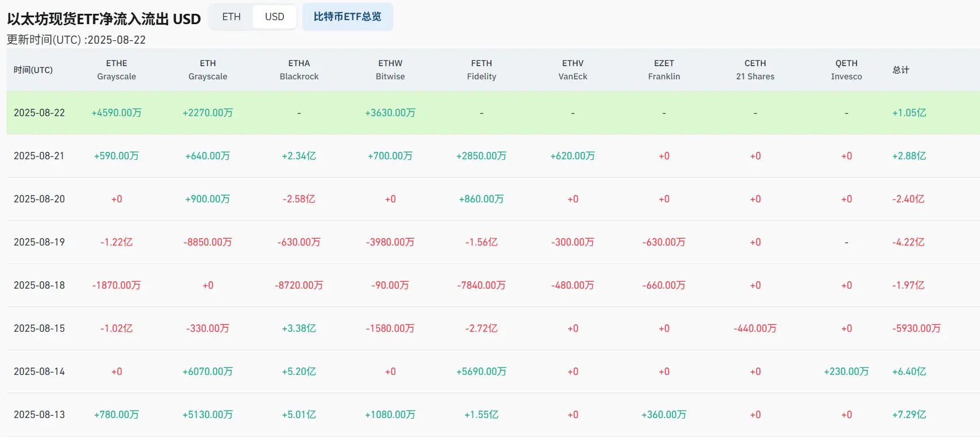Click the +6070.00万 ETH Grayscale value
The height and width of the screenshot is (437, 980).
pos(208,371)
